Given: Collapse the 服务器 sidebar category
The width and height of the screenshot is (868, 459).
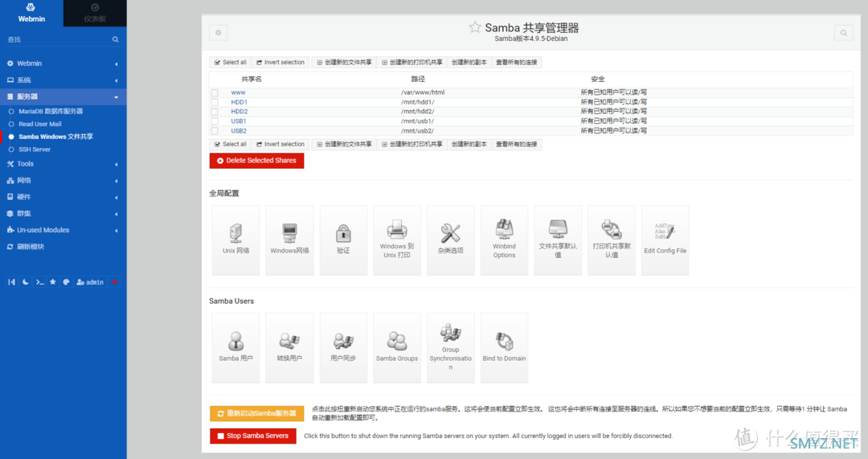Looking at the screenshot, I should pyautogui.click(x=63, y=97).
